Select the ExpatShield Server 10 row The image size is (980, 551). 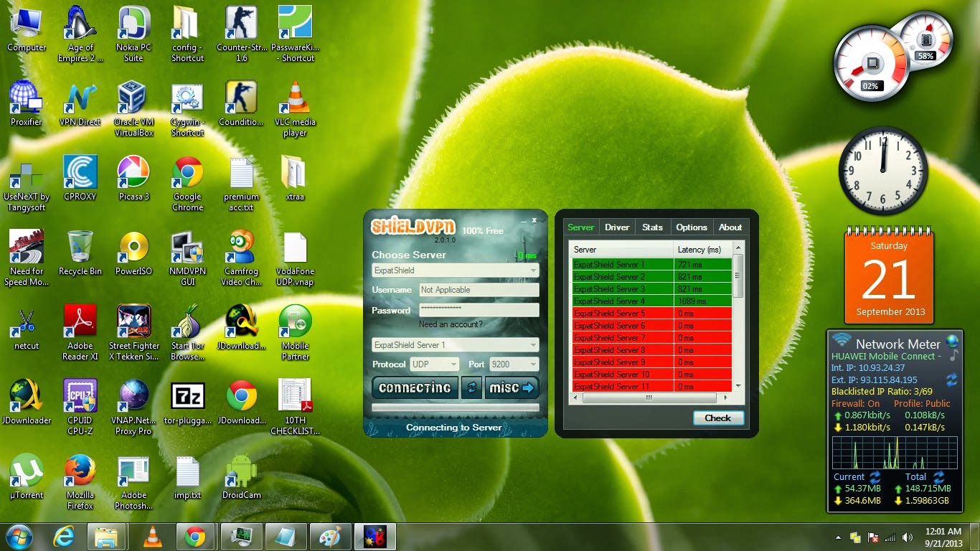tap(651, 374)
